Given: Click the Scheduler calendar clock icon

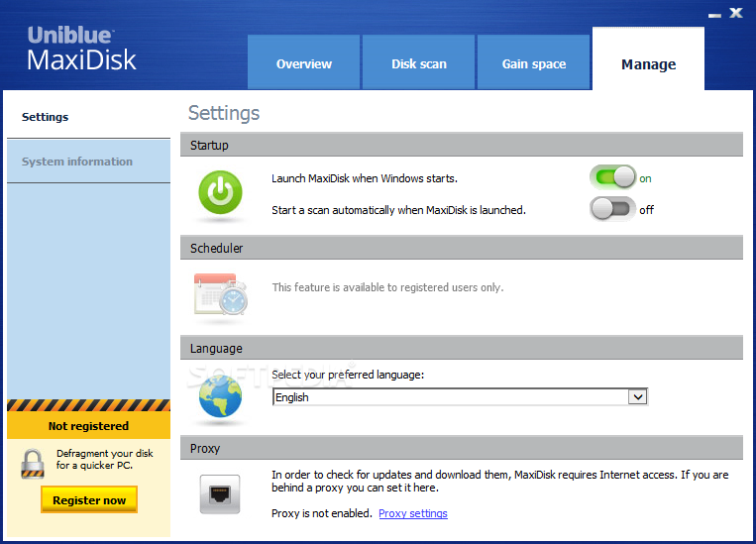Looking at the screenshot, I should click(x=221, y=293).
